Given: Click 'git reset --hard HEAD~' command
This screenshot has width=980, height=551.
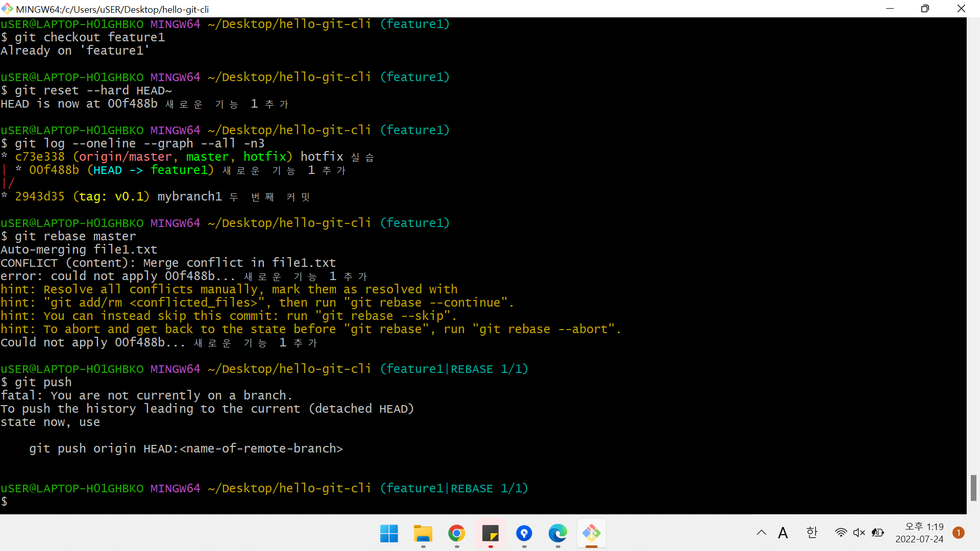Looking at the screenshot, I should [93, 90].
